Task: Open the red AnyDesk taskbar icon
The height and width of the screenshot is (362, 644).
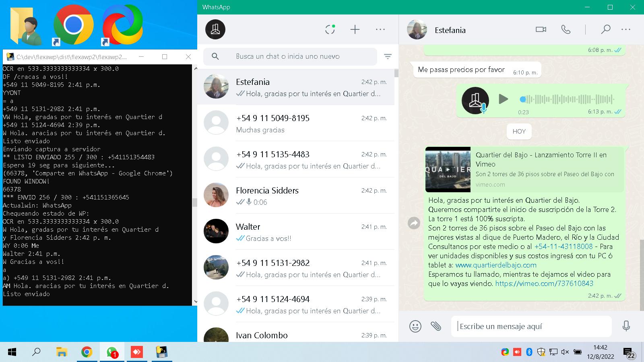Action: point(137,352)
